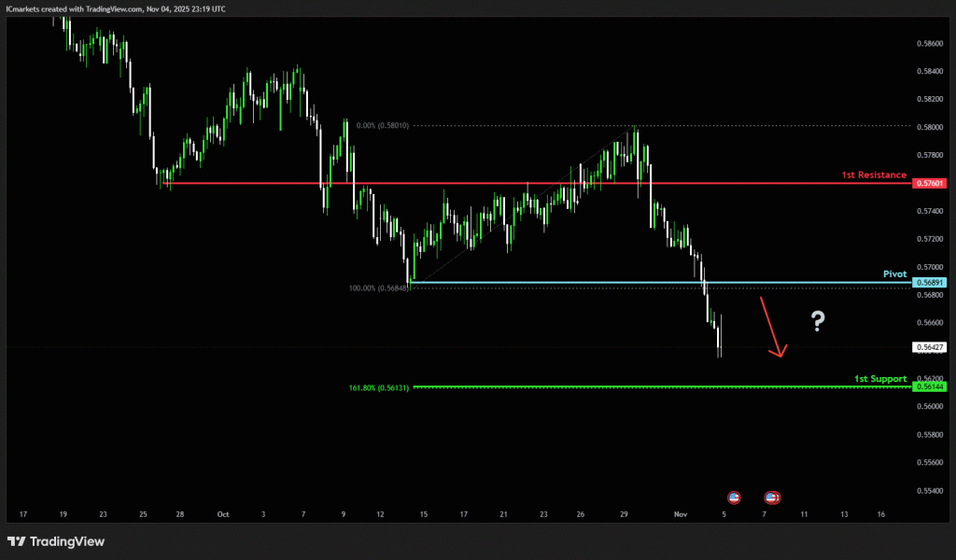Click the 100.00% (0.56848) Fibonacci label
Image resolution: width=956 pixels, height=560 pixels.
click(378, 288)
